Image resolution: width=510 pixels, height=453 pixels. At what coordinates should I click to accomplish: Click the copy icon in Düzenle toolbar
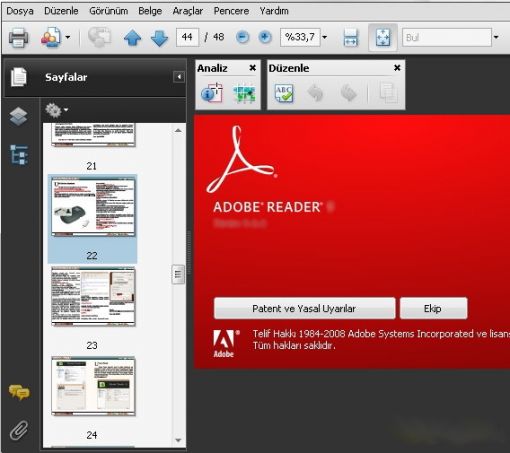click(388, 93)
